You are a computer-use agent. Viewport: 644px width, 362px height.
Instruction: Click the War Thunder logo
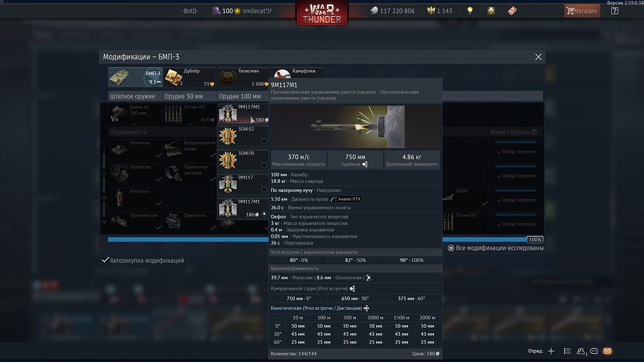322,13
